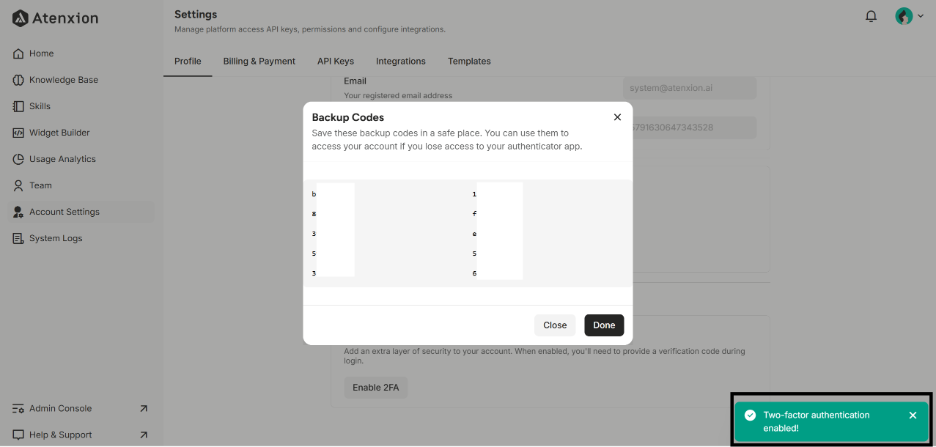
Task: Open Admin Console link
Action: [x=60, y=409]
